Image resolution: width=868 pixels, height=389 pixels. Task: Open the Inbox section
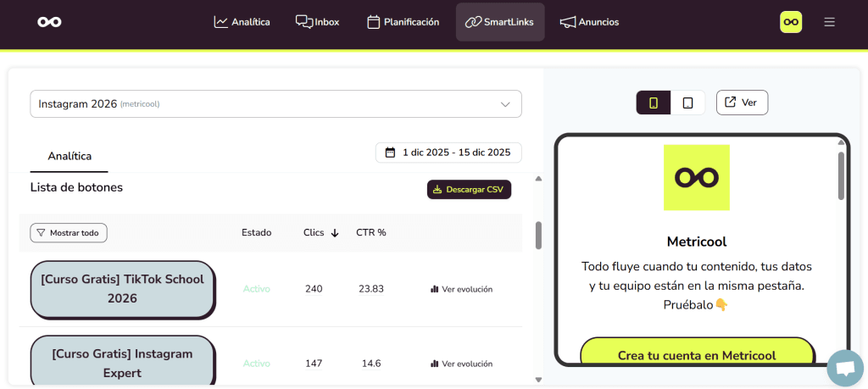[317, 22]
